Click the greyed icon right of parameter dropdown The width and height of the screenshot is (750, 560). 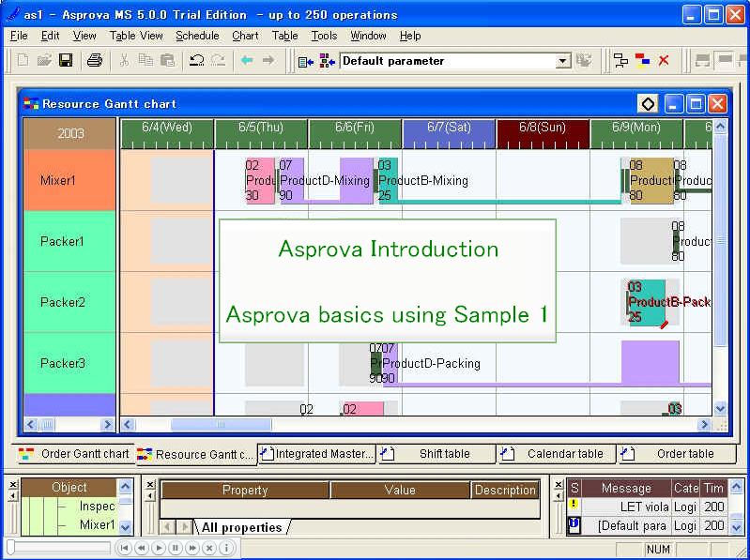point(584,61)
